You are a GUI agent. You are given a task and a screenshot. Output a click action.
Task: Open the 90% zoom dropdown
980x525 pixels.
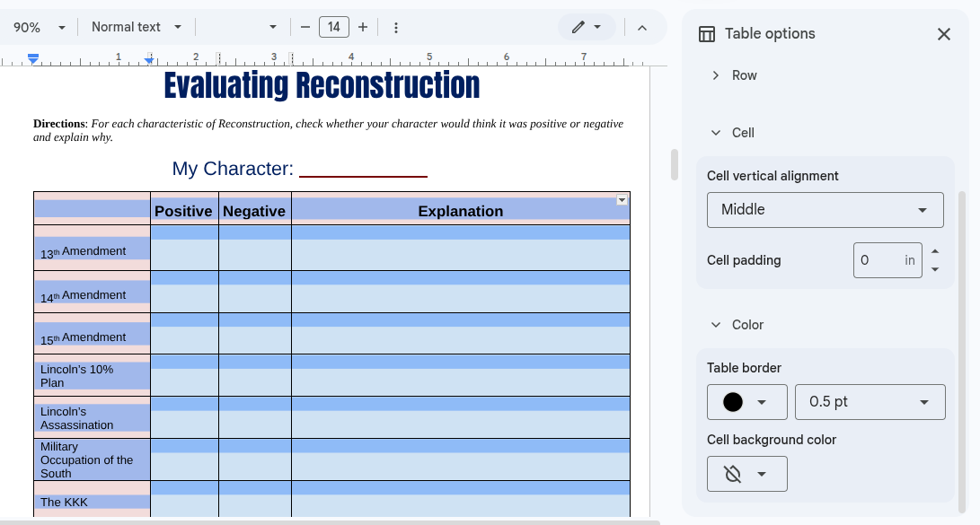pyautogui.click(x=40, y=28)
